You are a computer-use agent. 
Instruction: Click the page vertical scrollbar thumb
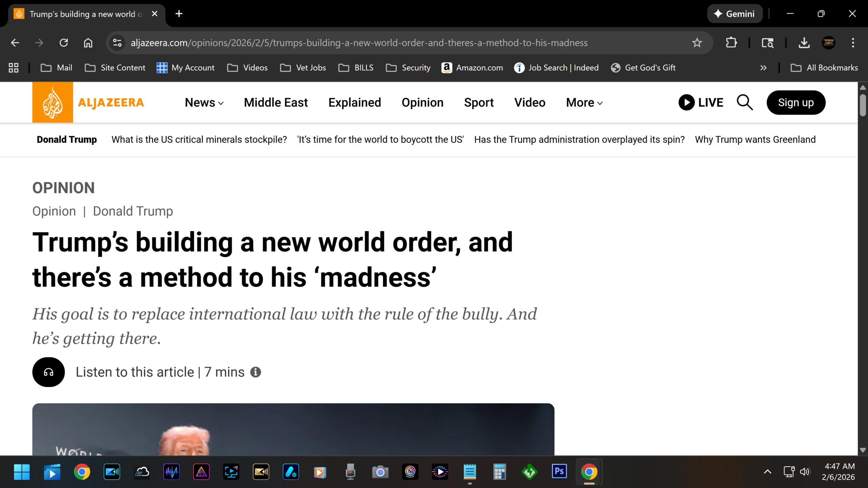point(863,106)
